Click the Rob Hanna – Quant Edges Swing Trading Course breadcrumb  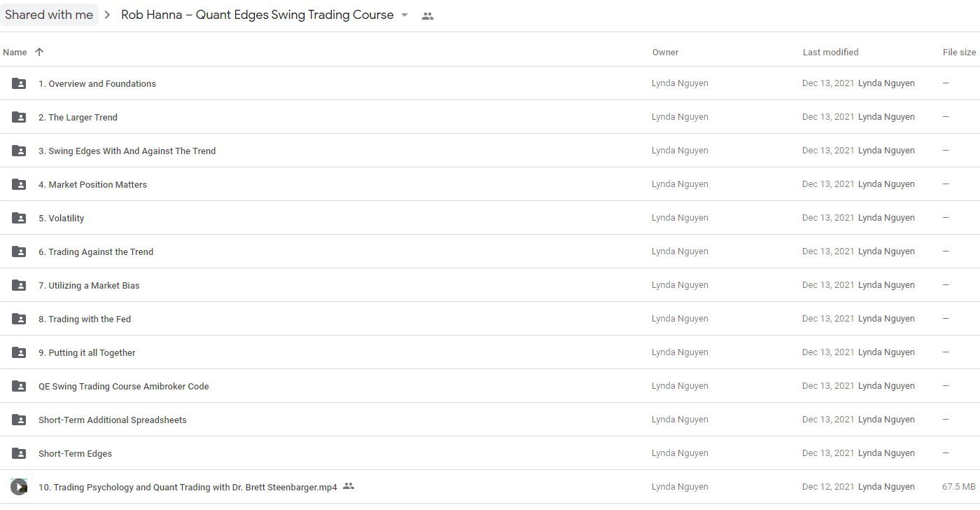[x=258, y=15]
